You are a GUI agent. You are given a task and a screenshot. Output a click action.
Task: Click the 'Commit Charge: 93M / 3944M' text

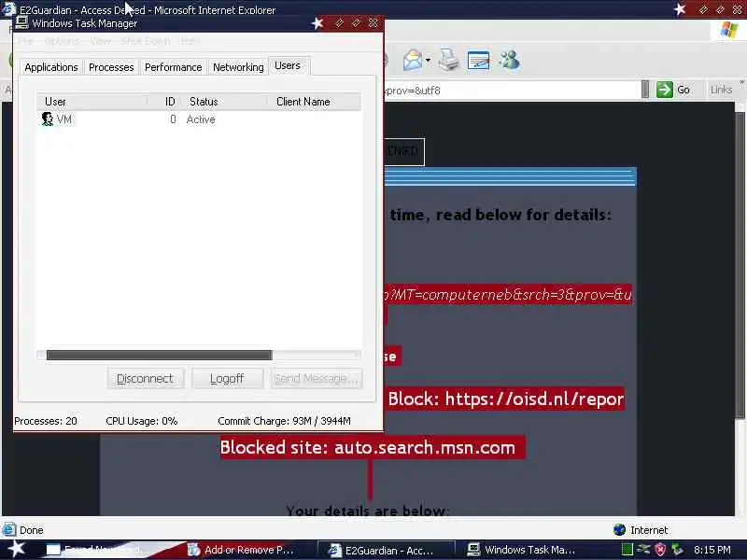coord(285,421)
